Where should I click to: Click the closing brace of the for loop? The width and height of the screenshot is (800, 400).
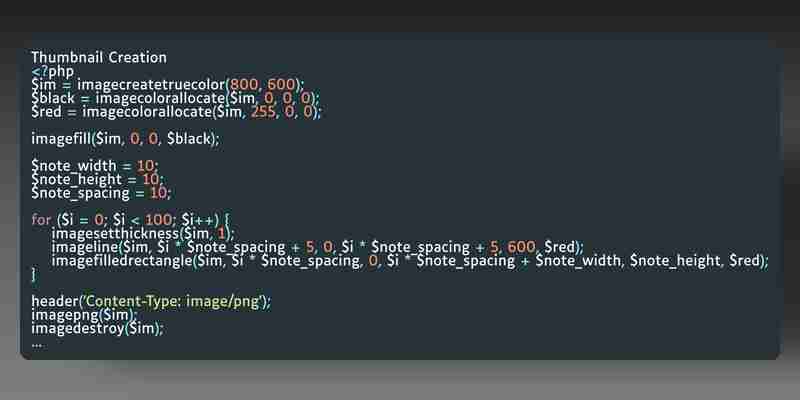pyautogui.click(x=34, y=274)
